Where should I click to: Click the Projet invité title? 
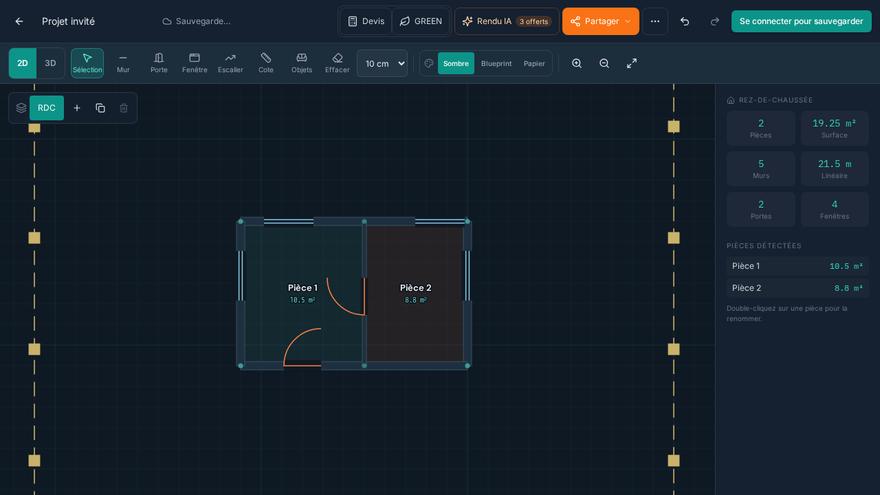(68, 21)
